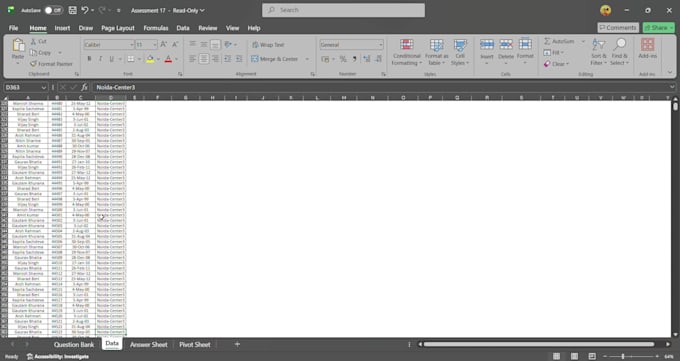
Task: Toggle Underline formatting
Action: click(x=111, y=59)
